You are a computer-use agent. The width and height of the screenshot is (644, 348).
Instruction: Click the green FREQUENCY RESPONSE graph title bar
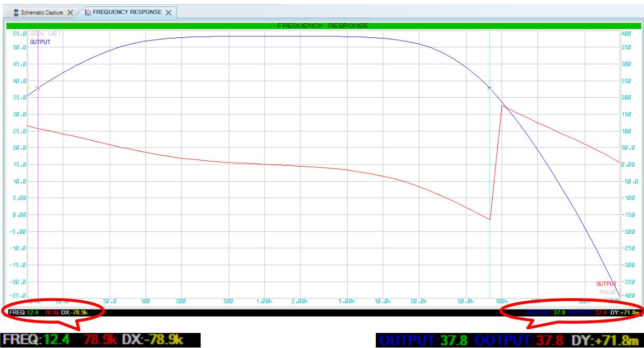pos(322,25)
